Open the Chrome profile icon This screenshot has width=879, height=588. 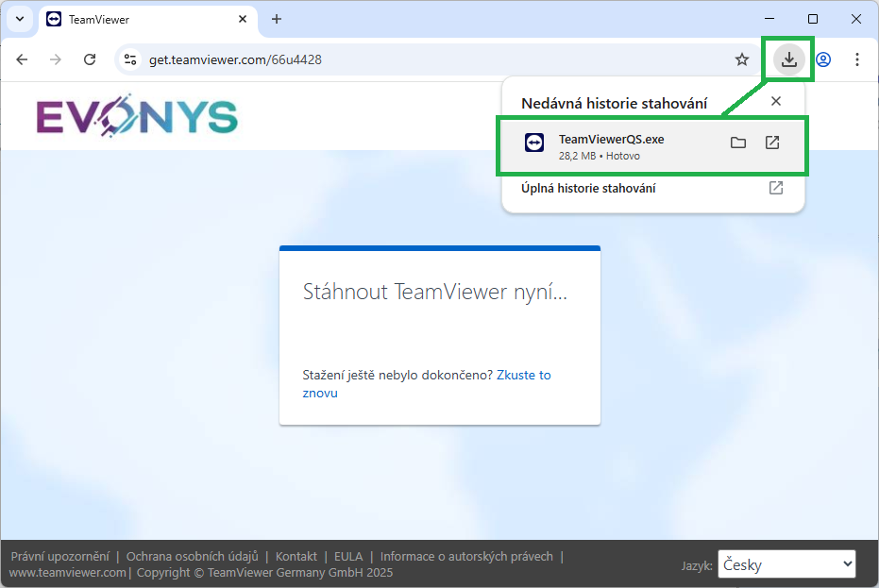tap(823, 59)
